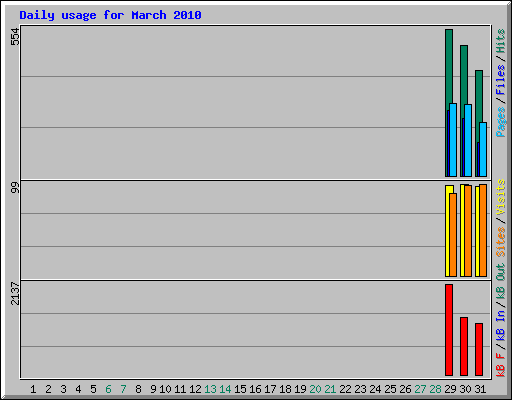Click day 7 on the x-axis
This screenshot has height=400, width=512.
tap(123, 389)
